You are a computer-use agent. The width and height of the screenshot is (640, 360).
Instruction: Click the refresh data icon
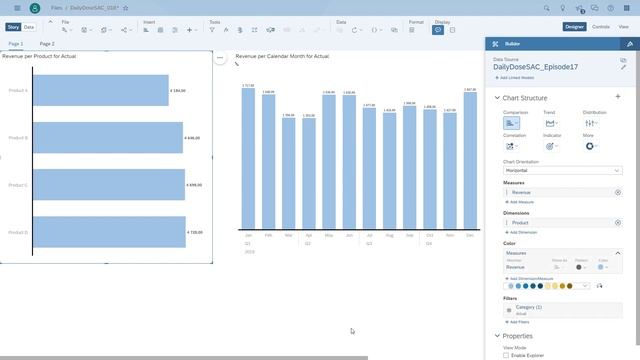(354, 30)
